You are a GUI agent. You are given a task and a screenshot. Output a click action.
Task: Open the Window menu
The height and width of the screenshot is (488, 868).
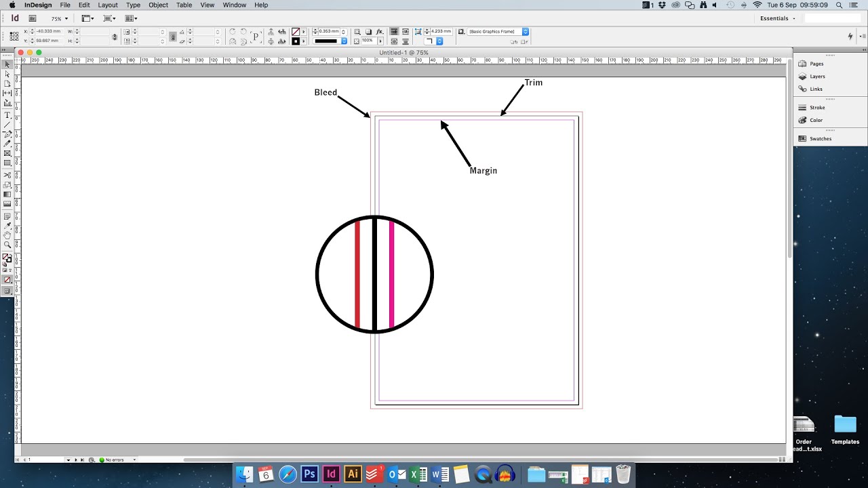[x=235, y=5]
